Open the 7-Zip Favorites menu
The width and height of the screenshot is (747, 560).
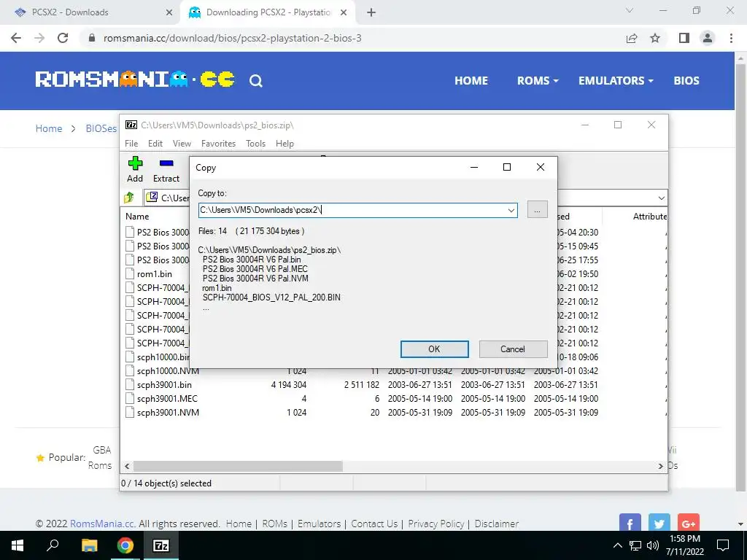click(x=219, y=144)
